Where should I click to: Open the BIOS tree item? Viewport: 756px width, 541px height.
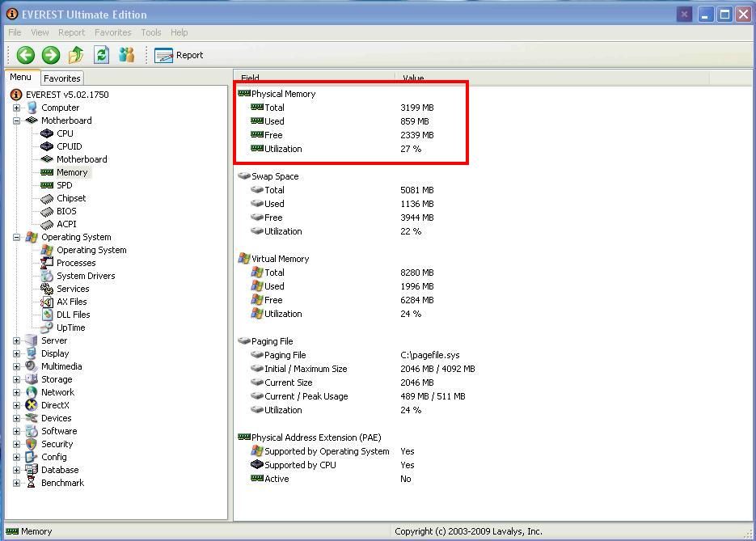click(x=66, y=211)
